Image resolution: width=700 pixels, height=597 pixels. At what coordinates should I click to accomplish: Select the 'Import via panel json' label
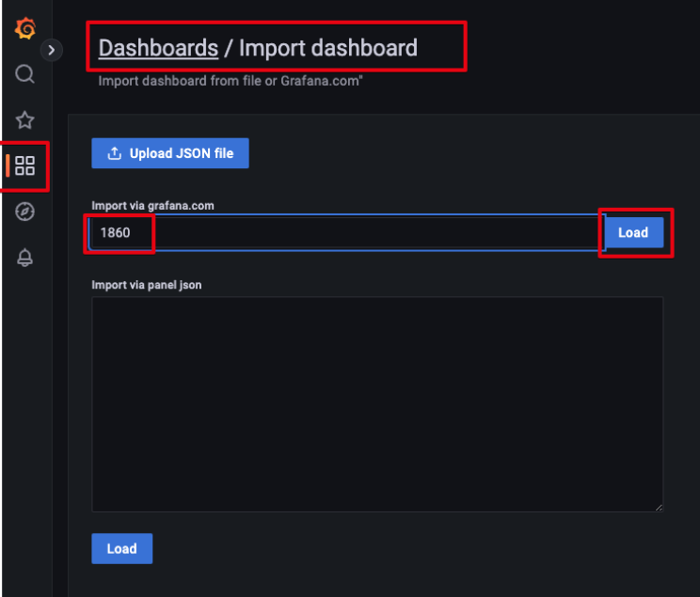(147, 285)
